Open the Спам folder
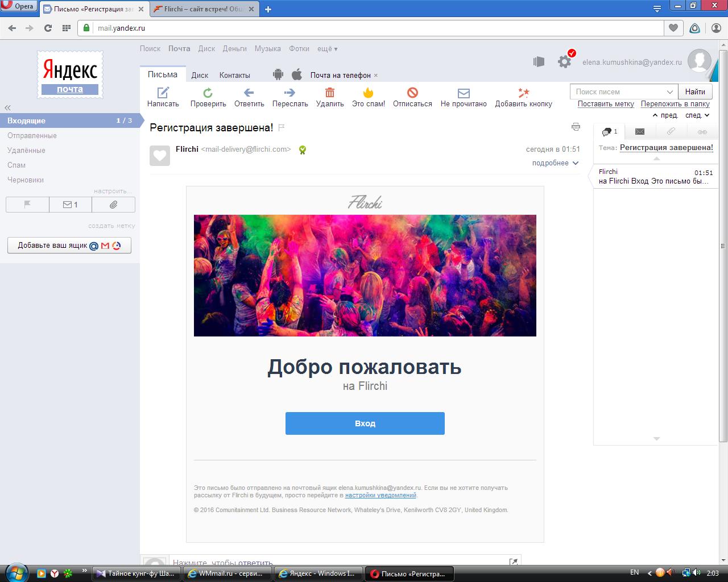 16,165
